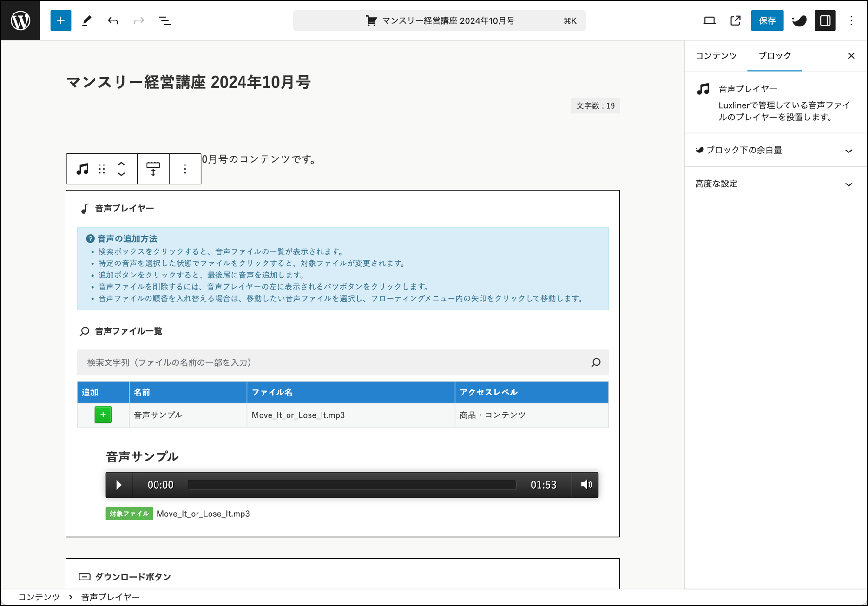868x606 pixels.
Task: Open the block toolbar options menu
Action: [185, 169]
